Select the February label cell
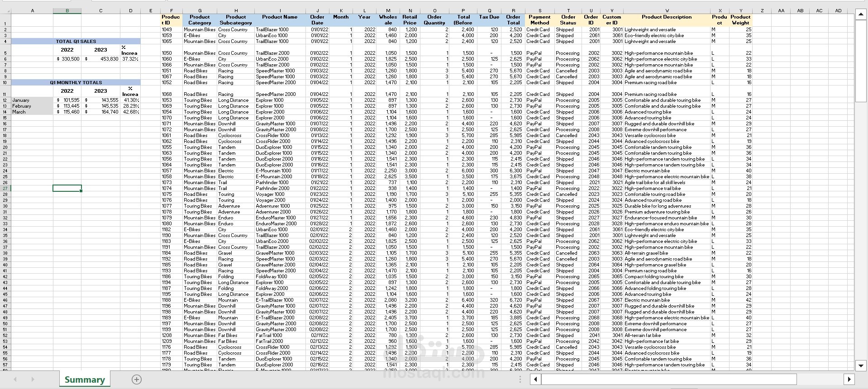 [x=32, y=106]
